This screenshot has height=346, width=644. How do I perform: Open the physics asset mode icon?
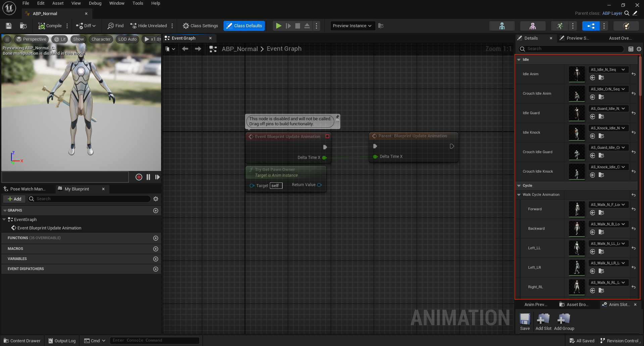(x=626, y=26)
